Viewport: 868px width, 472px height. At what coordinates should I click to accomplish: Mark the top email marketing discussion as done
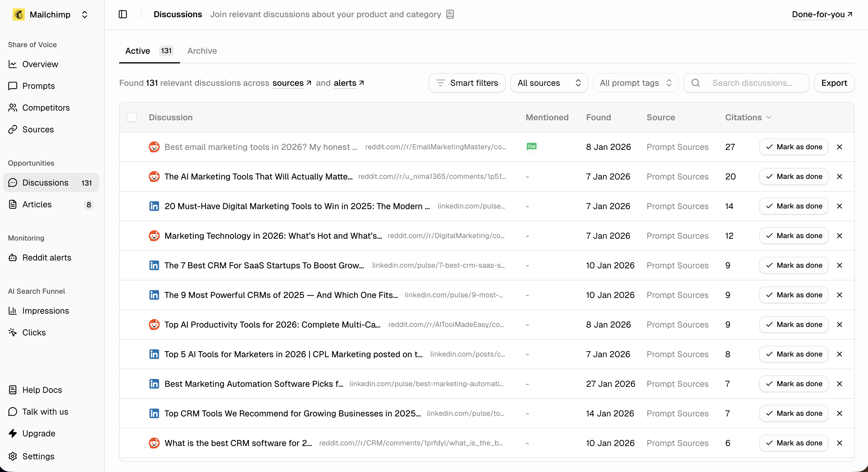793,147
